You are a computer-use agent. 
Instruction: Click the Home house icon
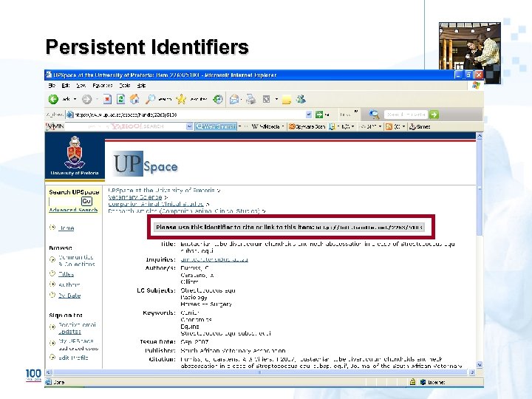[134, 99]
